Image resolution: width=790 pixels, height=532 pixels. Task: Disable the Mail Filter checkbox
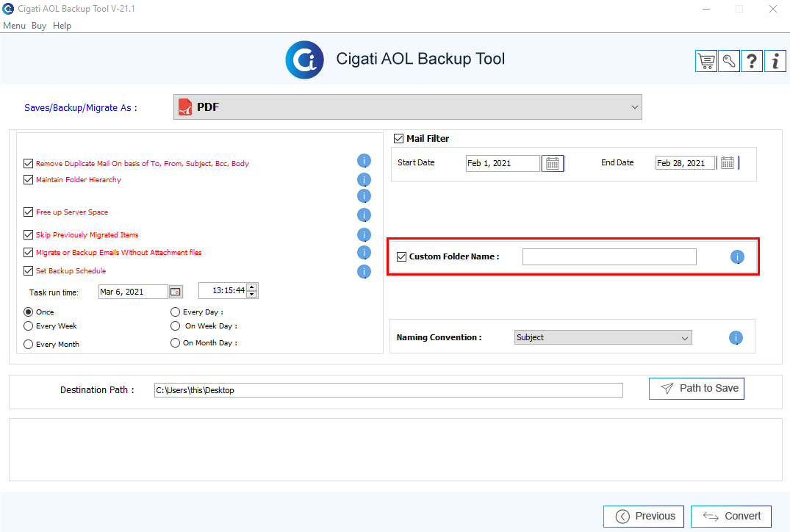398,138
